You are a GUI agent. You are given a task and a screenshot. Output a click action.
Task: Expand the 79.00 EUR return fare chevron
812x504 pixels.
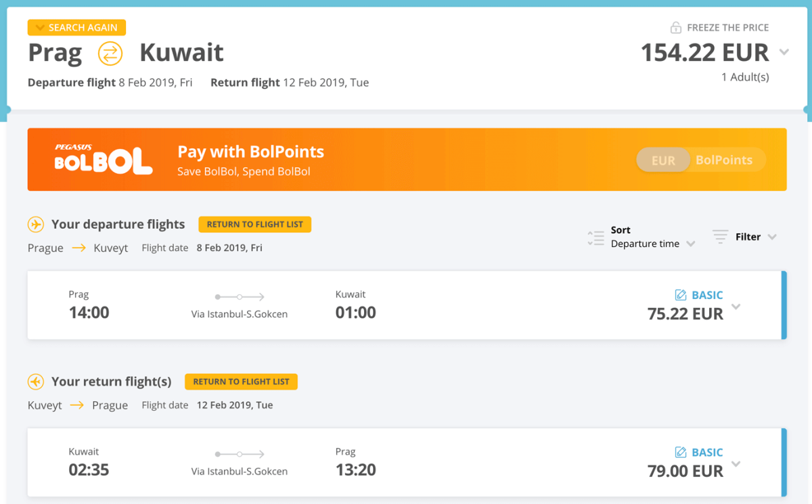[736, 464]
